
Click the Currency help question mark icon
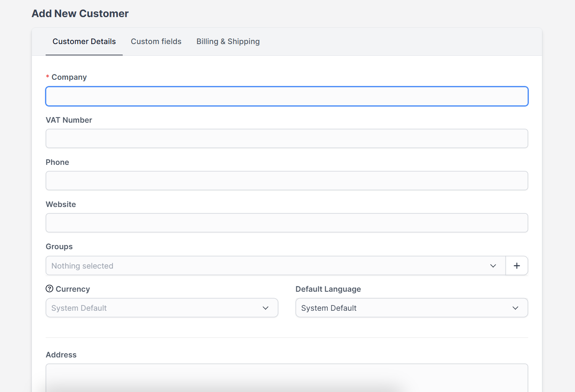coord(49,289)
